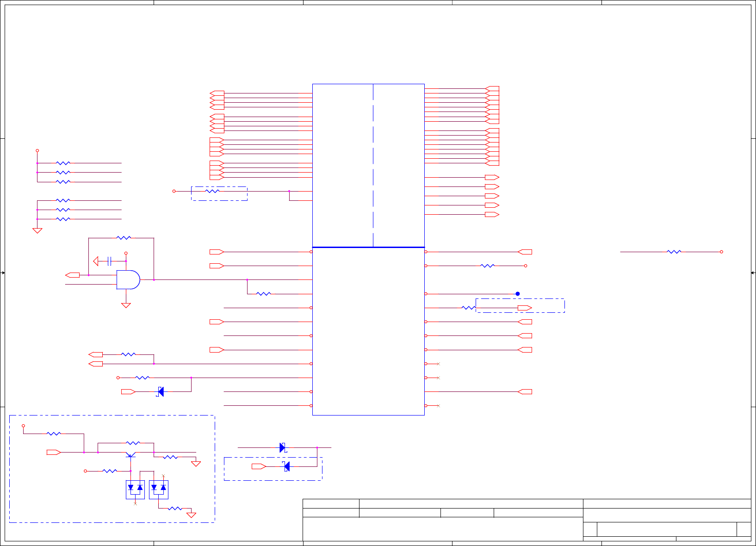Screen dimensions: 756x546
Task: Select the ground symbol right of the transistor
Action: (196, 464)
